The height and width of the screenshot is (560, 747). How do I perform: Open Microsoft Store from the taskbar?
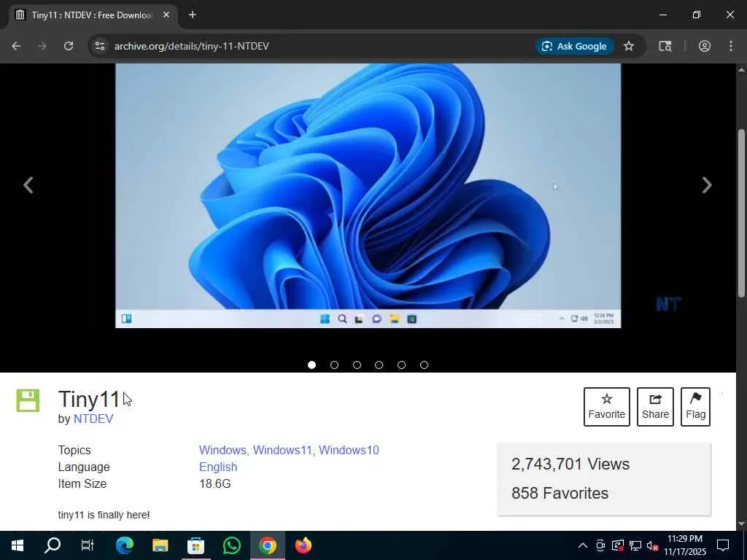click(196, 545)
